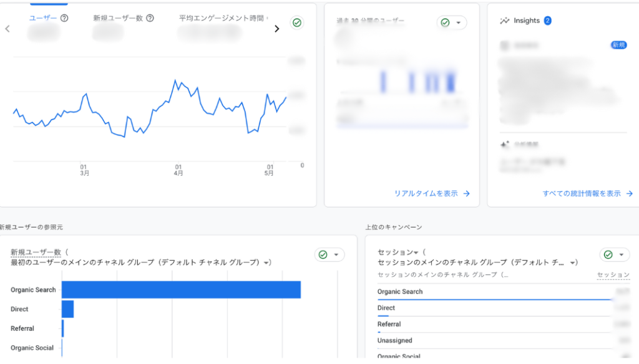This screenshot has width=639, height=364.
Task: Open dropdown arrow on realtime users card
Action: click(459, 23)
